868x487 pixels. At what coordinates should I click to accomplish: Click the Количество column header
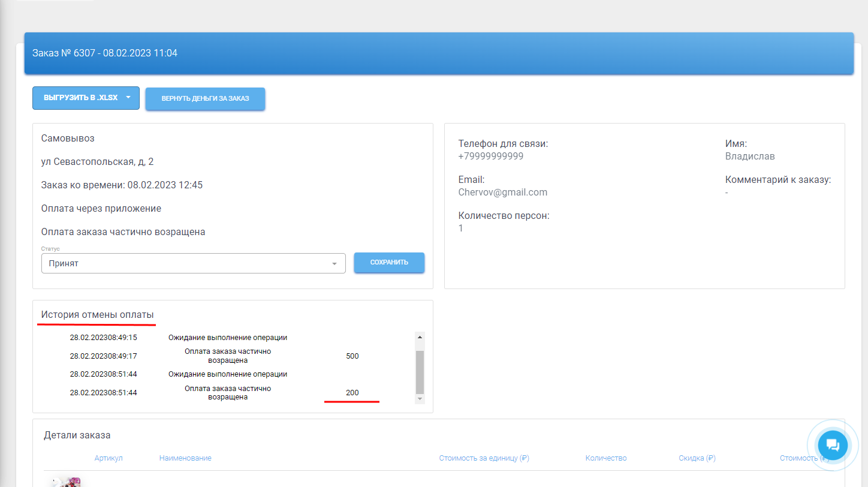tap(605, 458)
